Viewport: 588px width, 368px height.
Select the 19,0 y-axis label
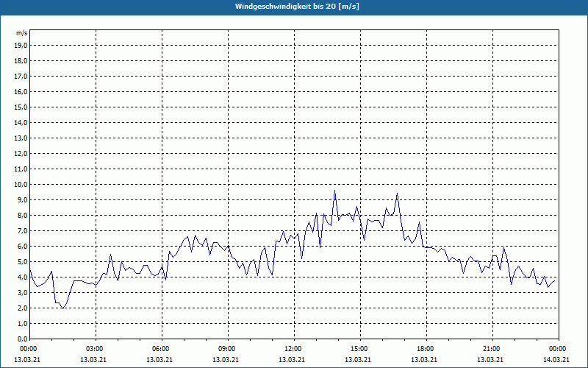21,46
